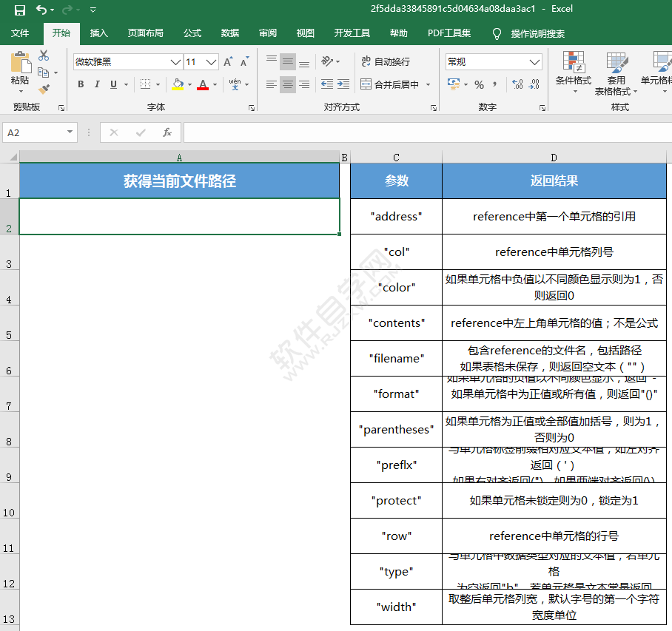
Task: Click the Underline icon
Action: [x=112, y=84]
